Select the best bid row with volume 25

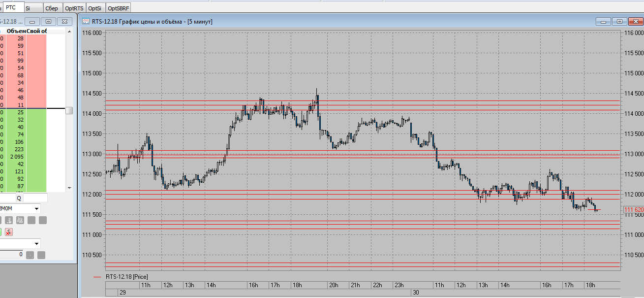(23, 112)
